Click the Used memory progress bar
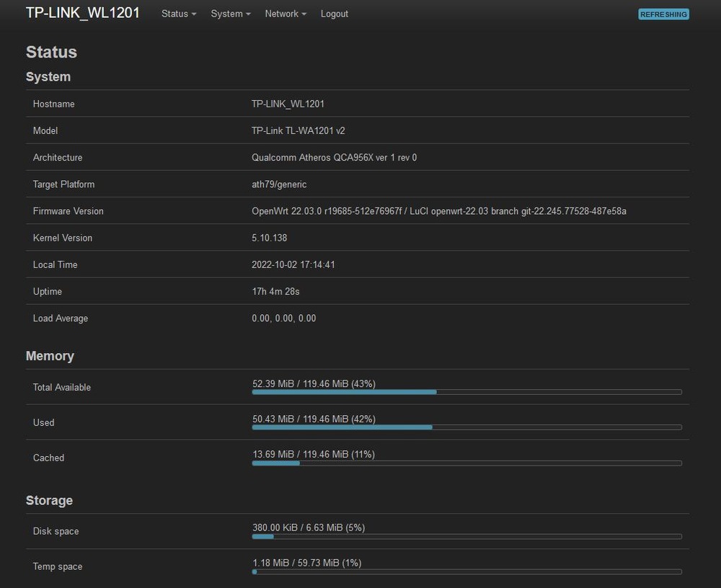This screenshot has width=721, height=588. tap(466, 427)
